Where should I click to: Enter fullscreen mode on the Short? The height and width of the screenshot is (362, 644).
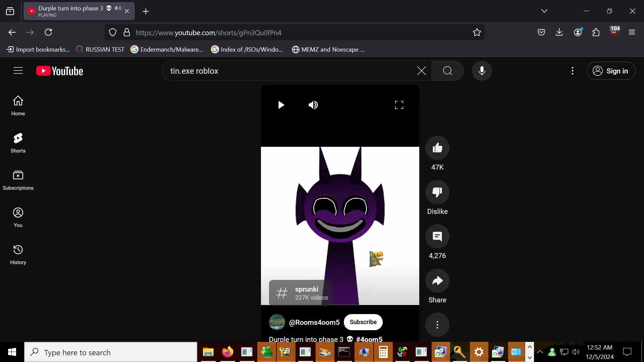[399, 105]
